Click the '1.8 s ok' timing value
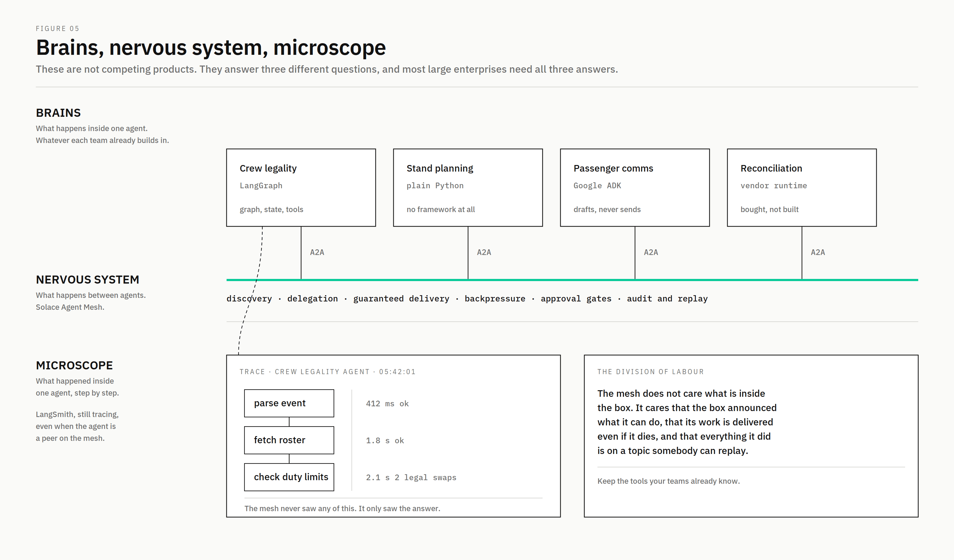954x560 pixels. pos(385,441)
